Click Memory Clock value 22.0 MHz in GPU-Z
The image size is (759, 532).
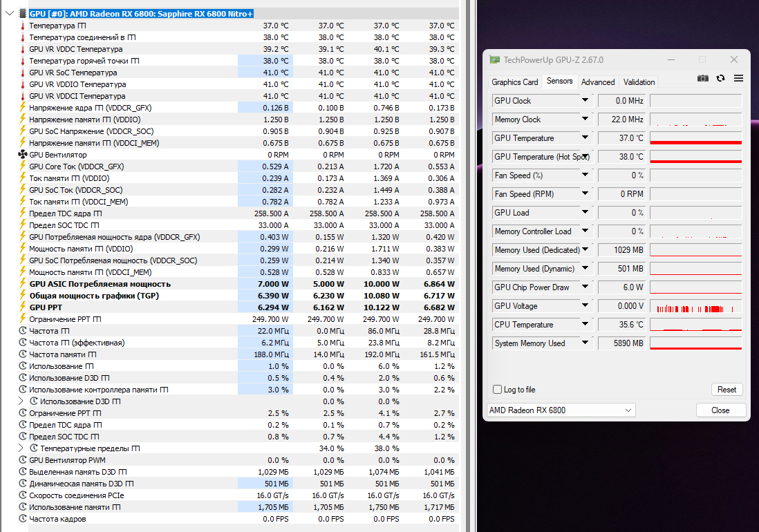[x=622, y=119]
